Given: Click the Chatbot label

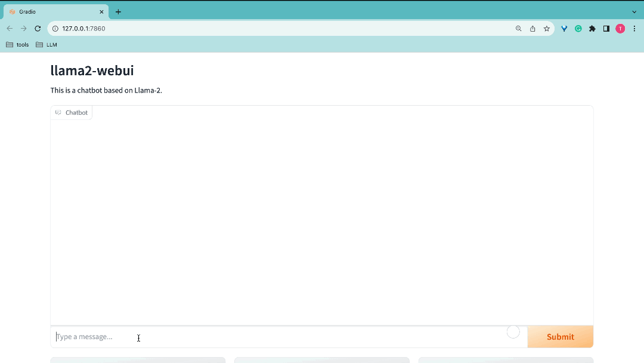Looking at the screenshot, I should [72, 112].
